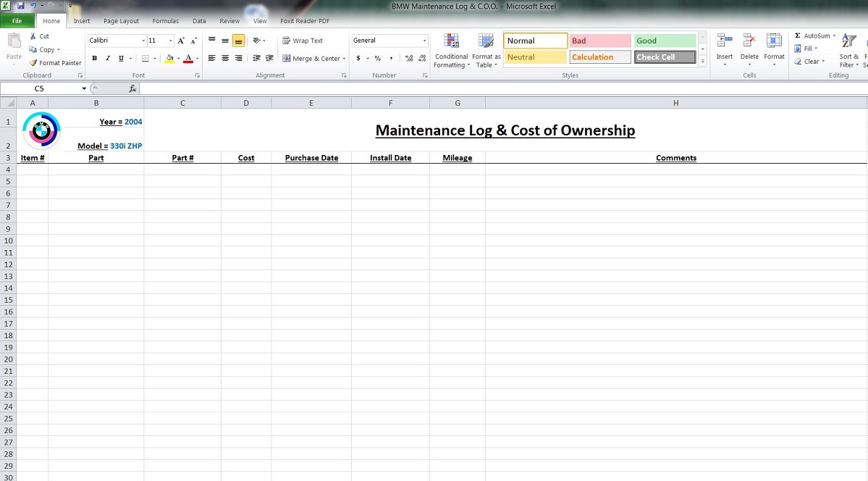Open the Merge & Center dropdown arrow
This screenshot has height=481, width=868.
pos(345,59)
